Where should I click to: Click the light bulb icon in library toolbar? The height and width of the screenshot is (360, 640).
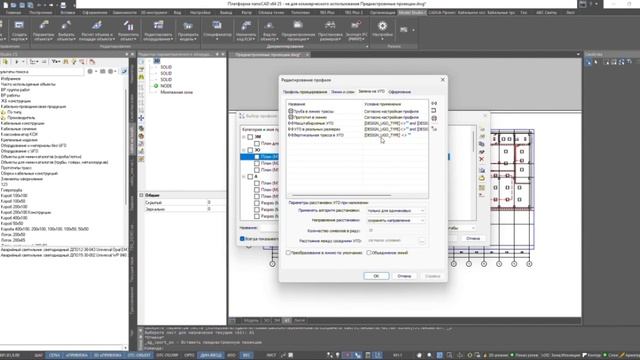tap(74, 62)
